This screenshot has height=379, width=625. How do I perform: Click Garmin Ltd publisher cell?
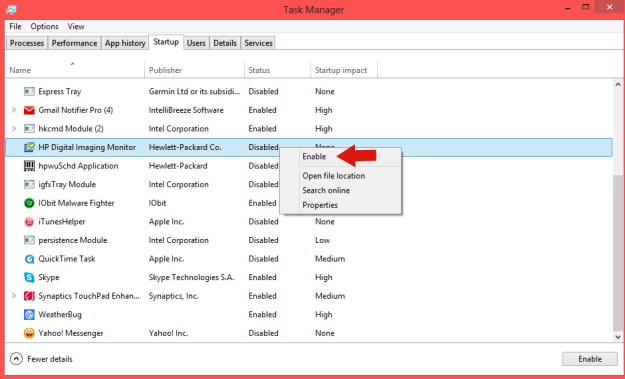[x=195, y=92]
